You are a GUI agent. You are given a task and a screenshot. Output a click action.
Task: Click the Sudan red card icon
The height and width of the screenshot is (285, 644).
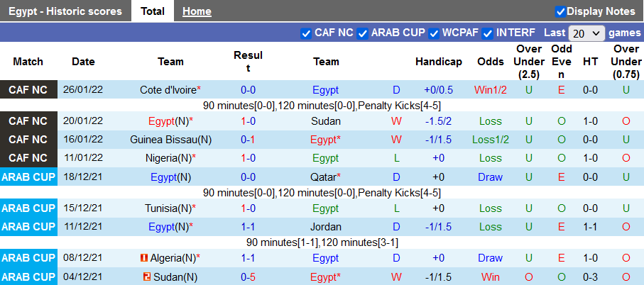point(146,276)
